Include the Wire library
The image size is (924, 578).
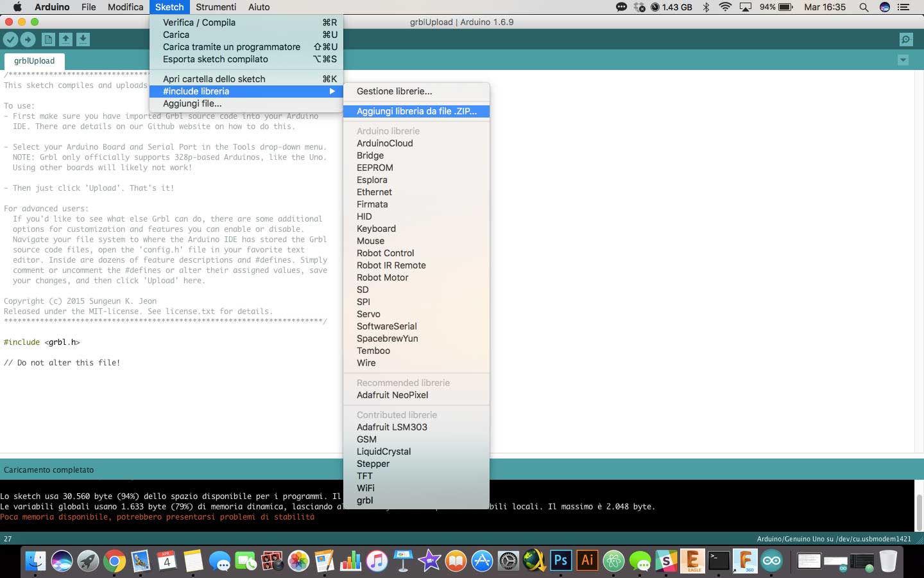[x=416, y=363]
